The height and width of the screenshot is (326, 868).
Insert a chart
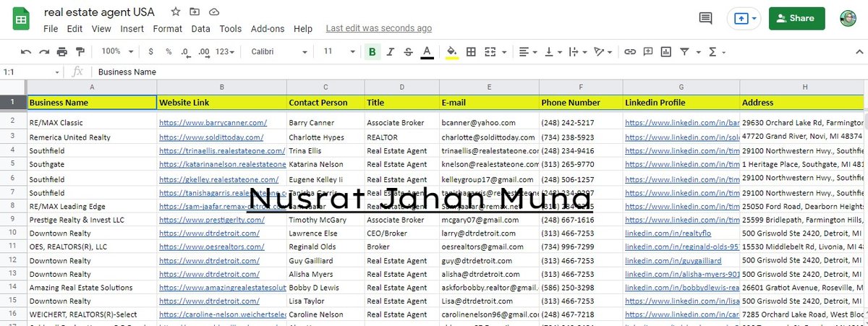pyautogui.click(x=665, y=52)
